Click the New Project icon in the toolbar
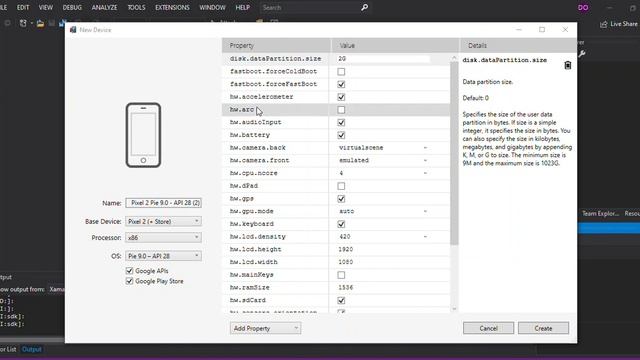Screen dimensions: 640x360 point(23,24)
